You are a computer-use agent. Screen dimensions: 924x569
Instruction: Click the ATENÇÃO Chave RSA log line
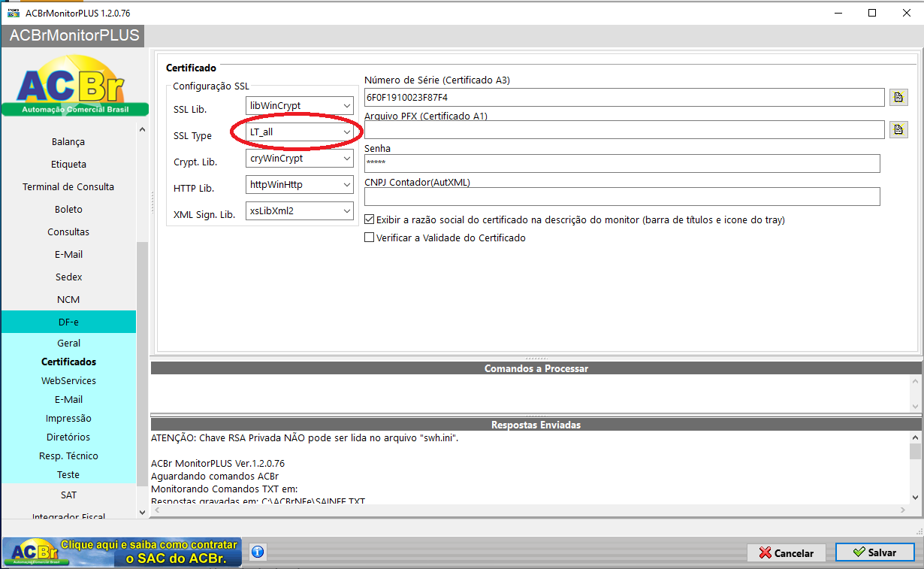coord(304,437)
